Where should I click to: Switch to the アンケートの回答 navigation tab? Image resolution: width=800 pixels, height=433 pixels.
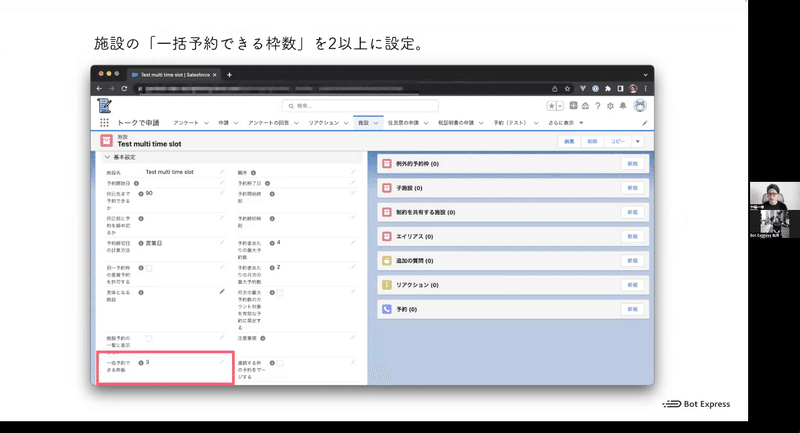tap(268, 123)
